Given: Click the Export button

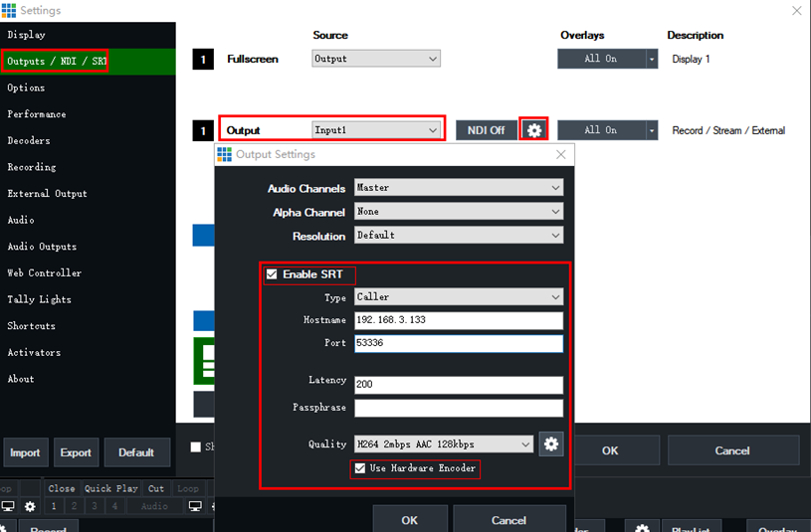Looking at the screenshot, I should pos(76,452).
